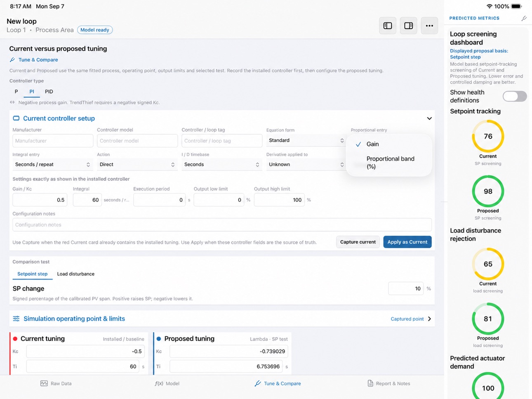Image resolution: width=532 pixels, height=399 pixels.
Task: Open the Integral entry Seconds / repeat dropdown
Action: (52, 164)
